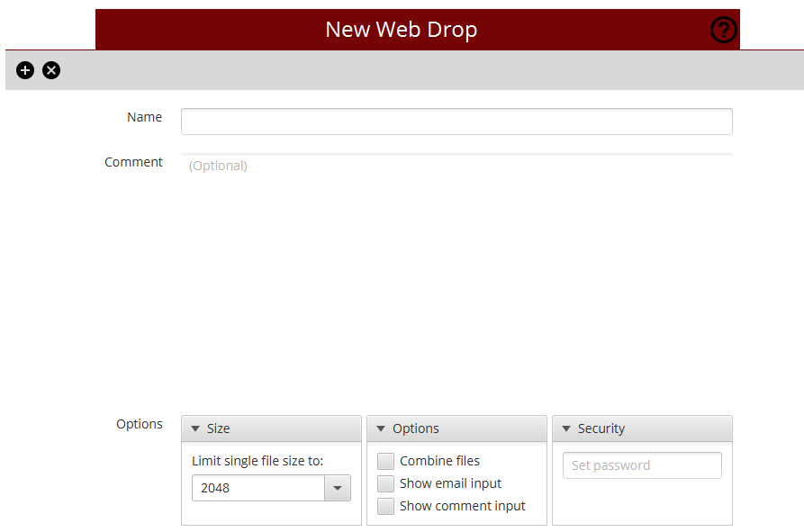Click the plus icon to add web drop

click(25, 70)
